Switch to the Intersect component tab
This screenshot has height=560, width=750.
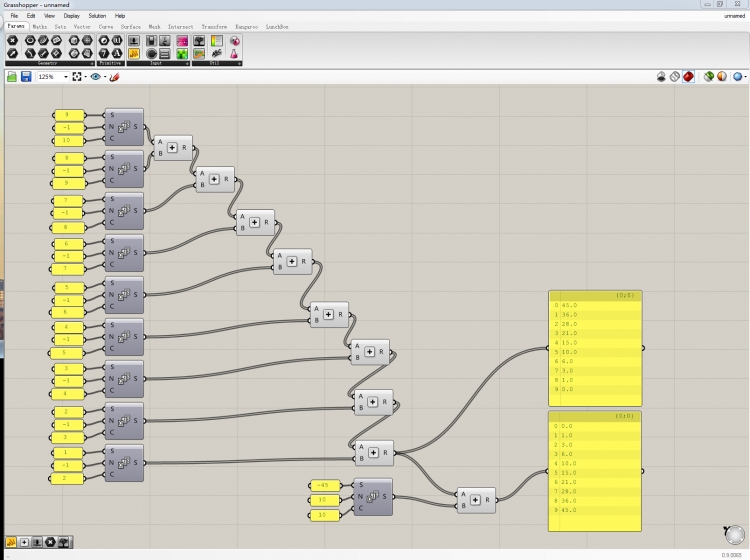pyautogui.click(x=180, y=27)
